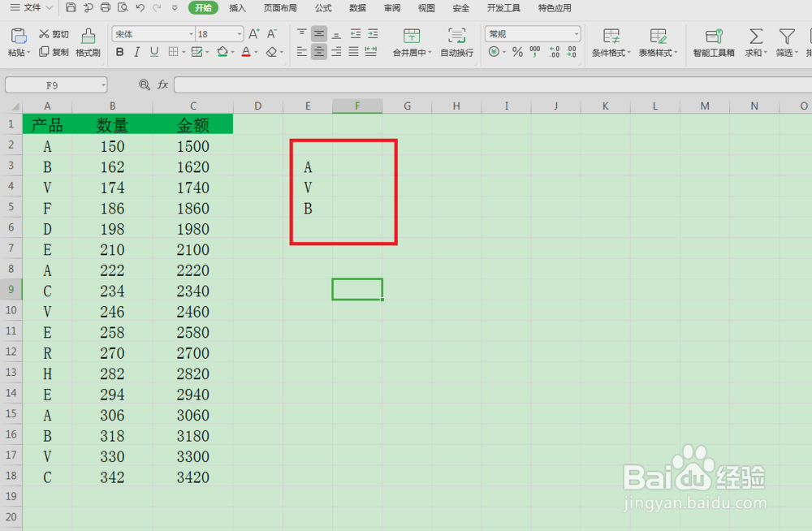Click the magnifier icon beside fx
Image resolution: width=812 pixels, height=531 pixels.
pos(145,84)
